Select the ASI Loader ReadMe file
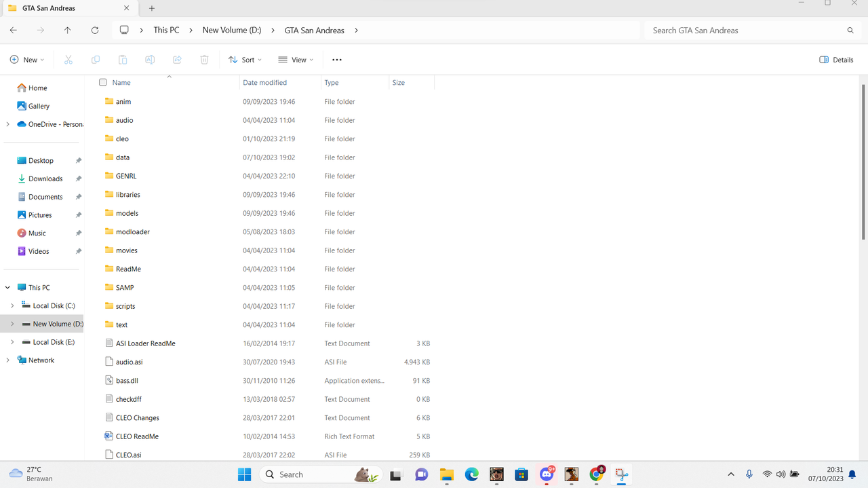This screenshot has height=488, width=868. [x=146, y=343]
